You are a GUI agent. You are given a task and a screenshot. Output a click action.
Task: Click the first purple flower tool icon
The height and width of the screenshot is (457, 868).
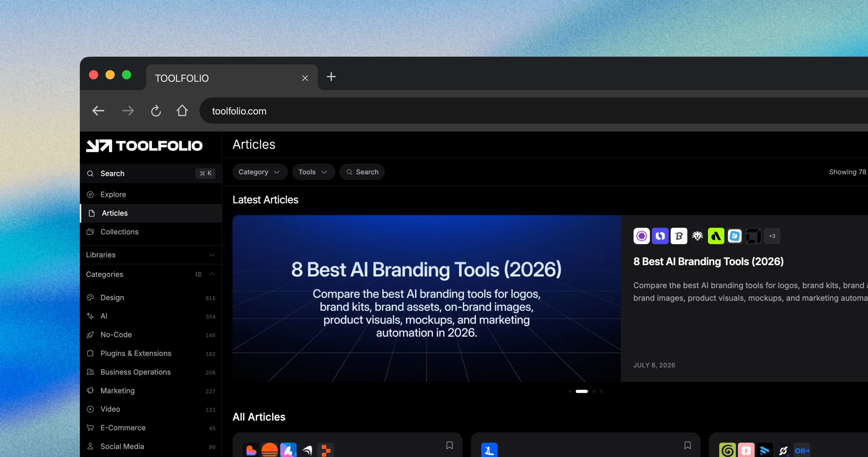point(642,236)
